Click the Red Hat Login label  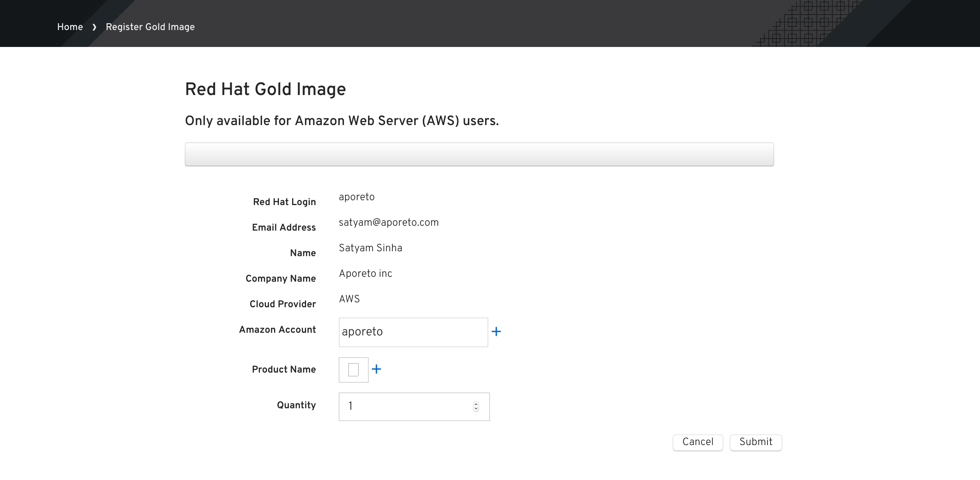[284, 202]
